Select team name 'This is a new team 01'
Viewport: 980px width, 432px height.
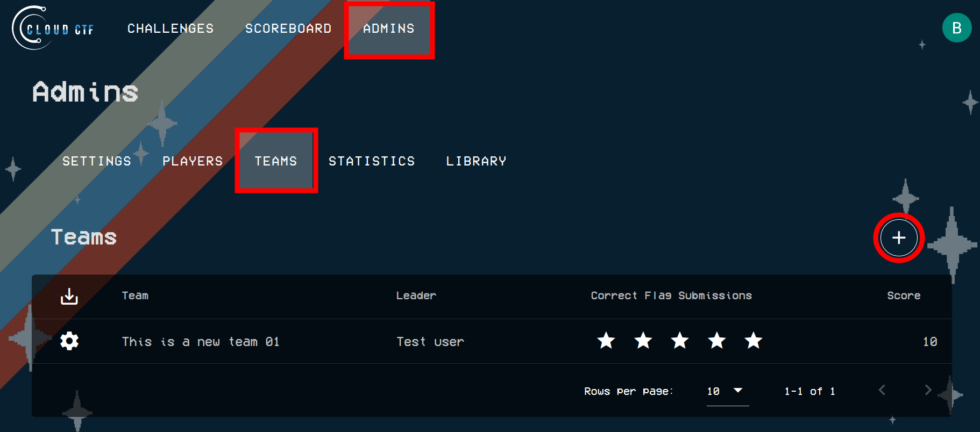[x=201, y=342]
